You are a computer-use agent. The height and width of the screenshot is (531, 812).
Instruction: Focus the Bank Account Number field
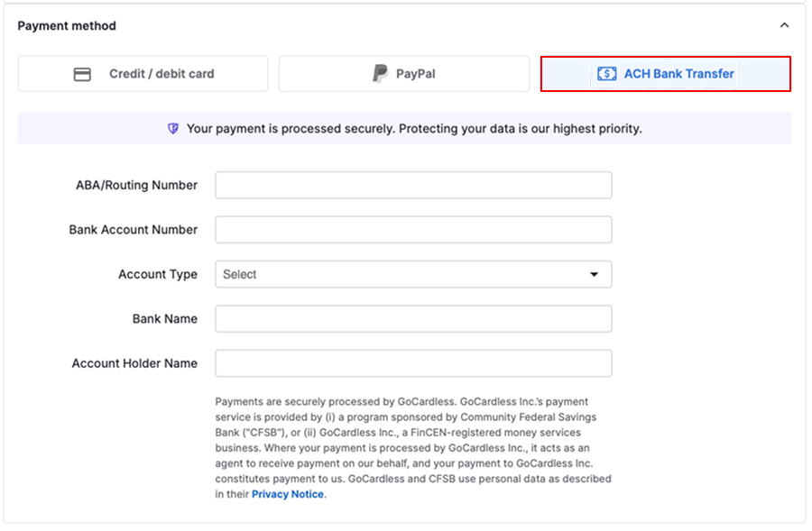[412, 230]
